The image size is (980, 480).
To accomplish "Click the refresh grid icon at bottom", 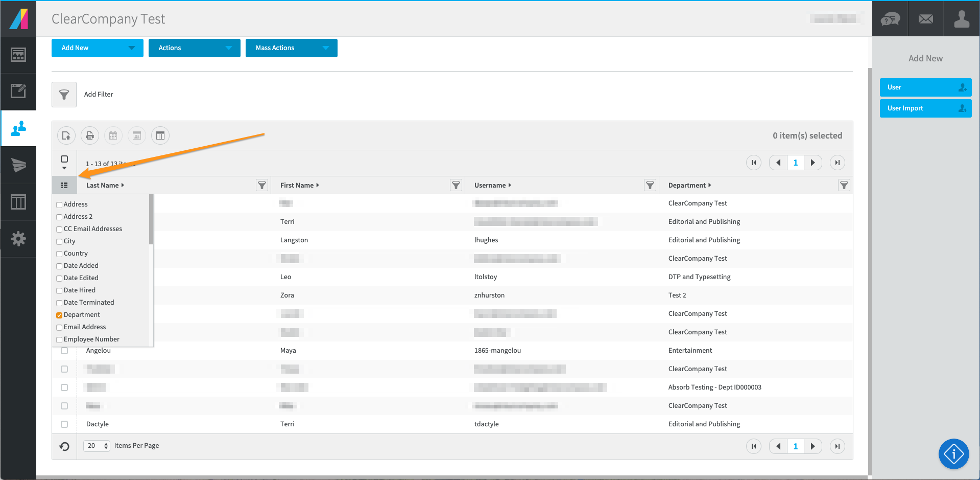I will click(x=64, y=446).
